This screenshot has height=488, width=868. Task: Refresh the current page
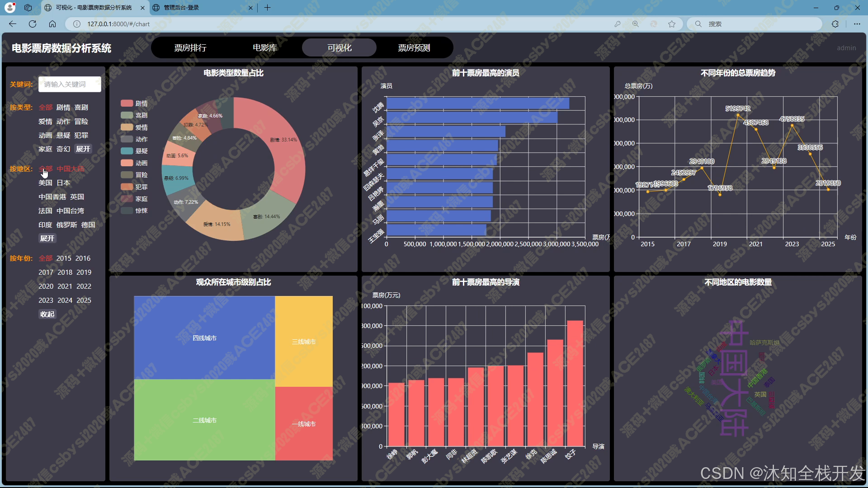pos(33,24)
